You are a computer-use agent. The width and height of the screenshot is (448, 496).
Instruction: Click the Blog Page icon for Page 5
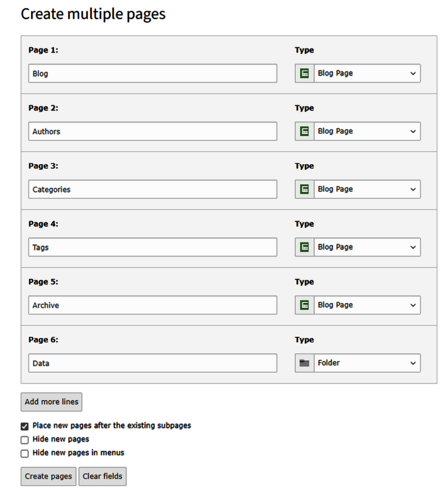click(x=304, y=305)
